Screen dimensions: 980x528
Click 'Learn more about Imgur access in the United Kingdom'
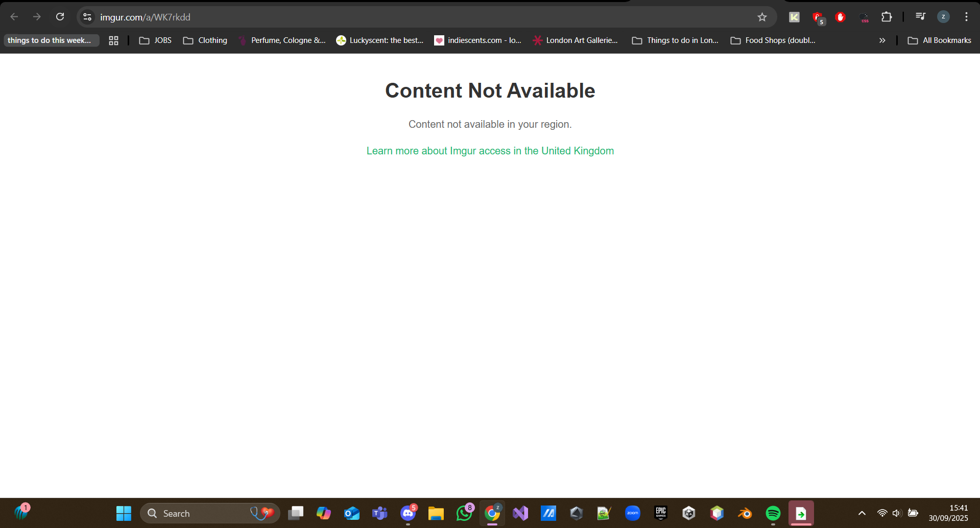[490, 151]
